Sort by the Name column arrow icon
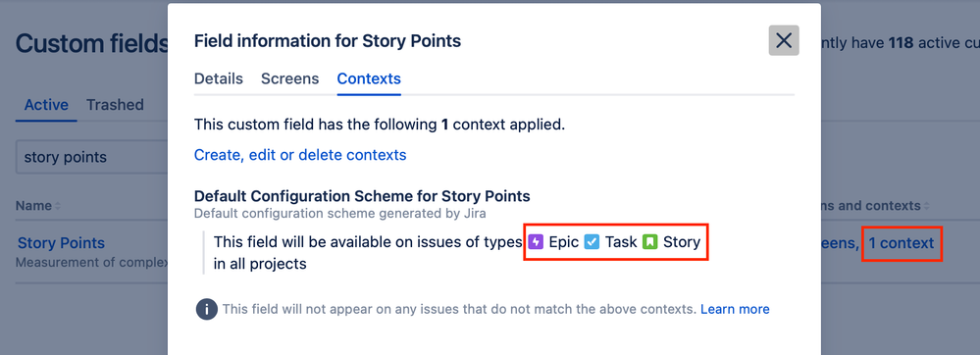Viewport: 980px width, 355px height. click(x=58, y=206)
